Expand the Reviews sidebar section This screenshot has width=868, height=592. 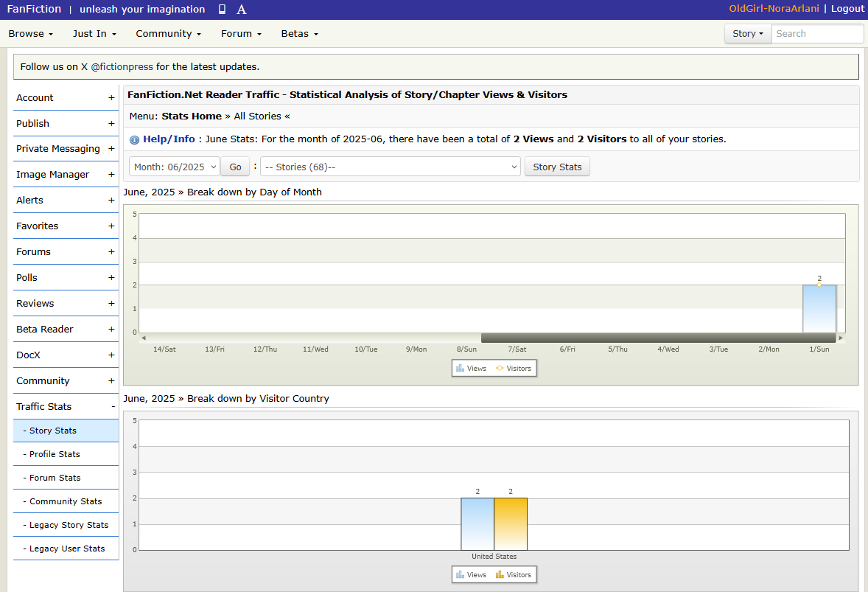pos(66,304)
